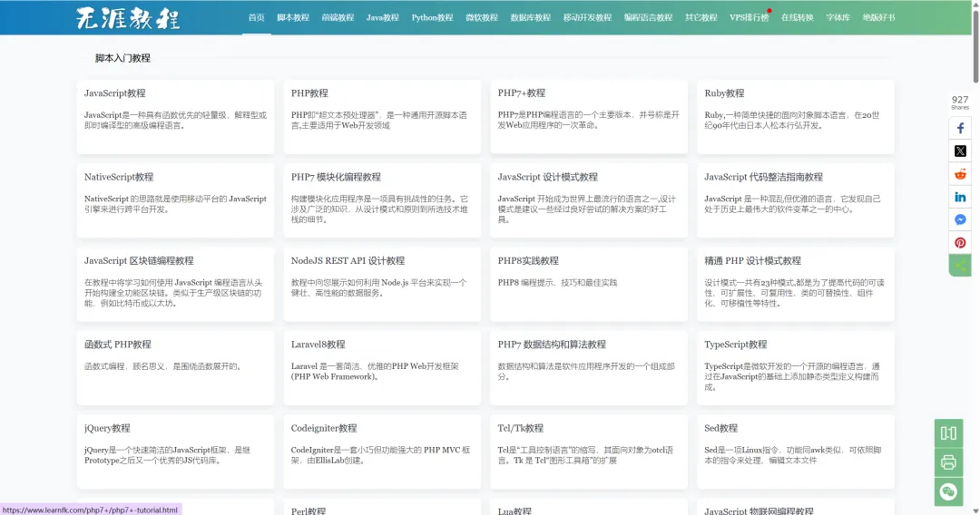Screen dimensions: 980x515
Task: Click the 927 Shares counter
Action: pos(960,102)
